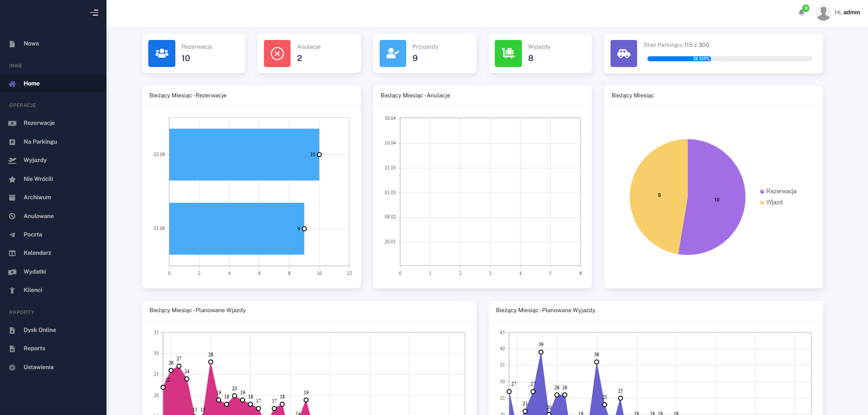The width and height of the screenshot is (868, 415).
Task: Click the Bieżący Miesiąc - Rezerwacje chart title
Action: pos(188,95)
